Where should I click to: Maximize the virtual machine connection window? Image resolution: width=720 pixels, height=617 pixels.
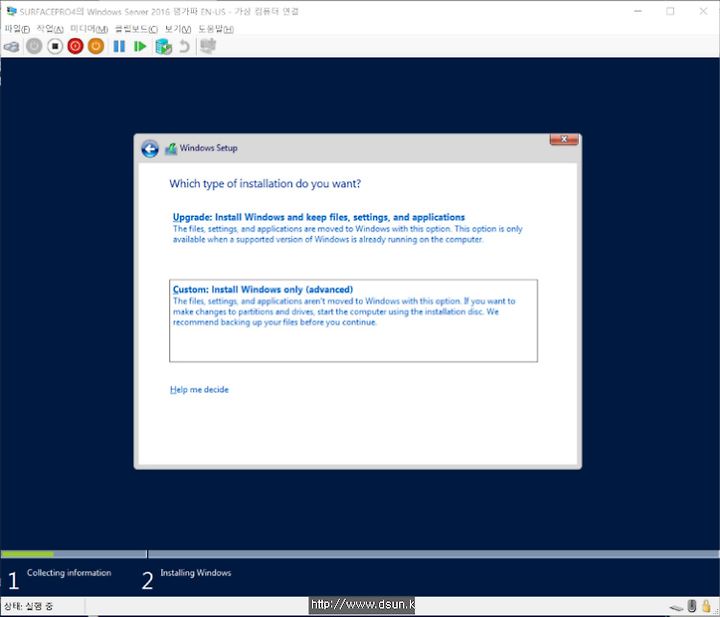pyautogui.click(x=670, y=11)
